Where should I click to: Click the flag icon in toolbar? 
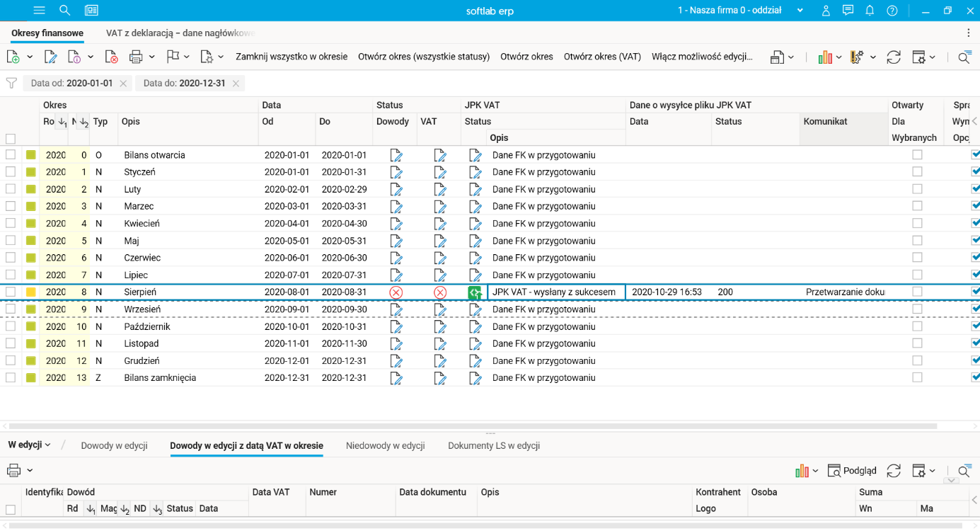click(x=173, y=57)
